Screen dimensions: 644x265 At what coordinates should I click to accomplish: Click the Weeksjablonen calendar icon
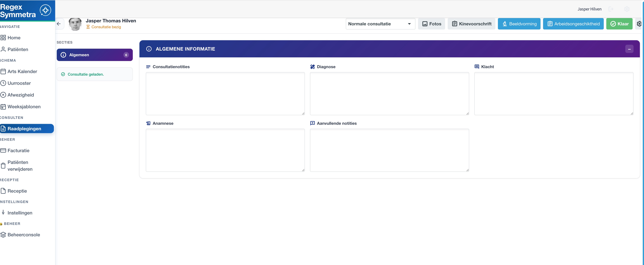point(3,107)
